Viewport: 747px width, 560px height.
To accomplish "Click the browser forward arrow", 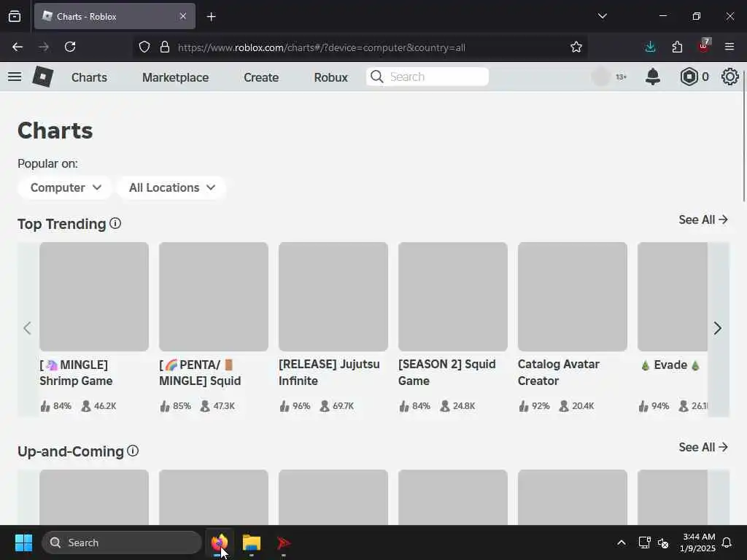I will pyautogui.click(x=44, y=47).
